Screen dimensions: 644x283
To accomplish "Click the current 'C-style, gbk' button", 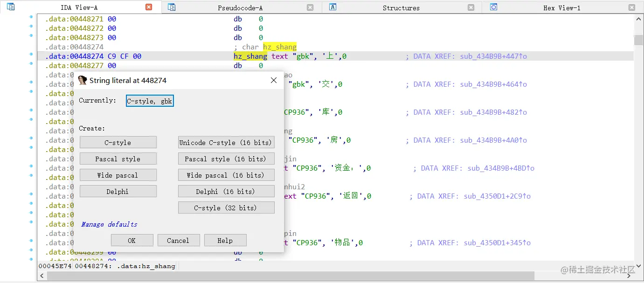I will pos(150,101).
